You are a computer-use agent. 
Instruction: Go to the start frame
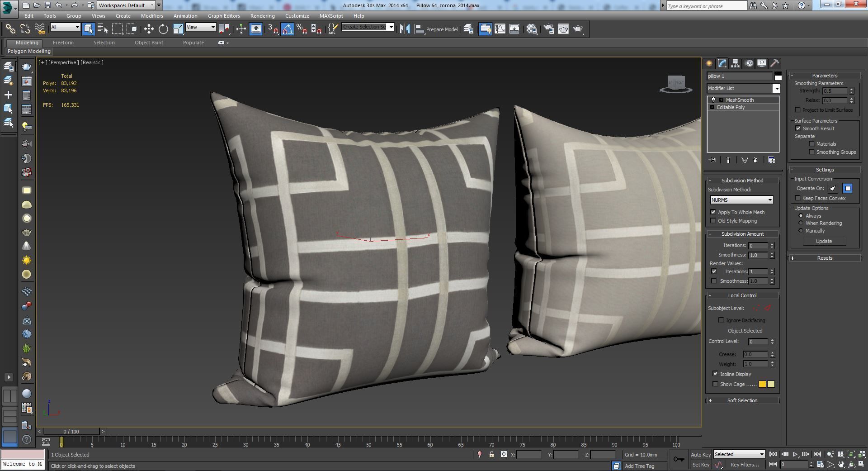coord(773,454)
